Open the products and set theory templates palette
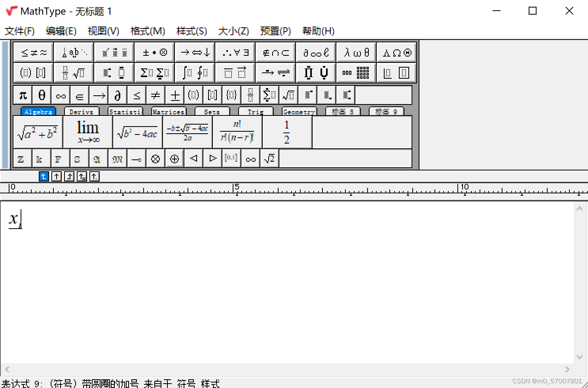The width and height of the screenshot is (588, 388). click(316, 73)
